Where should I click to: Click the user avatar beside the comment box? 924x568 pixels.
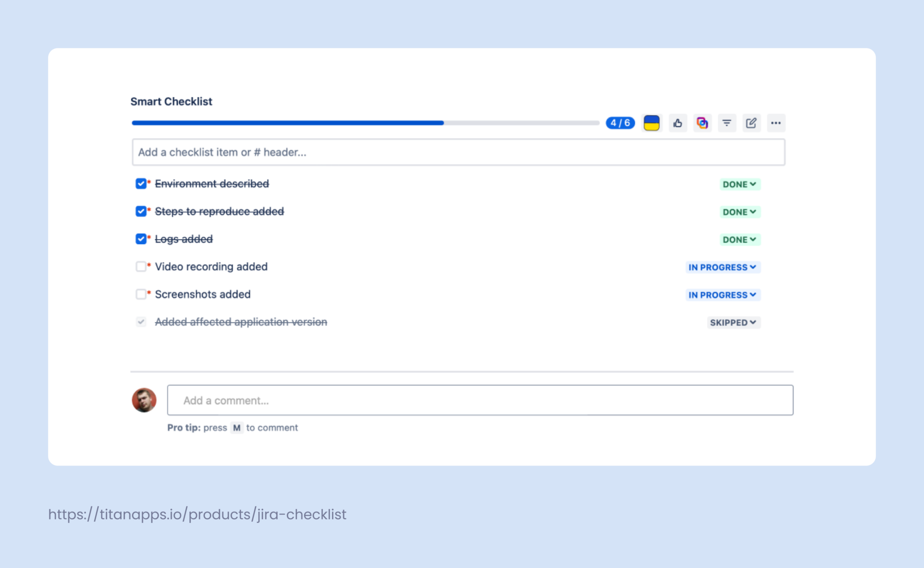[143, 400]
